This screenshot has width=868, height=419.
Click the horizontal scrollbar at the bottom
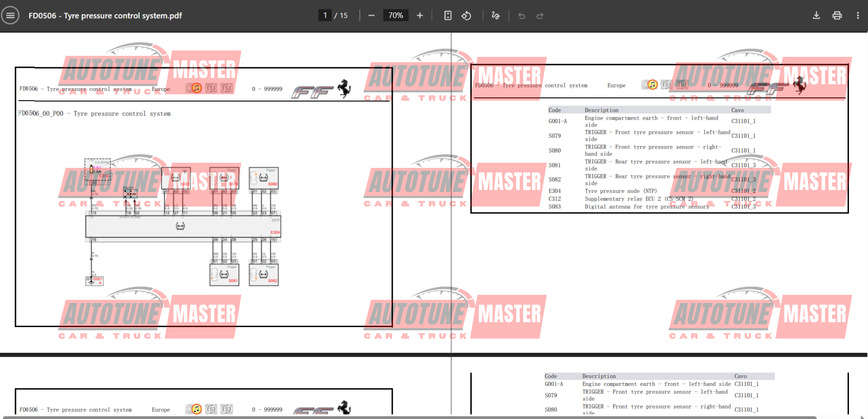(409, 417)
